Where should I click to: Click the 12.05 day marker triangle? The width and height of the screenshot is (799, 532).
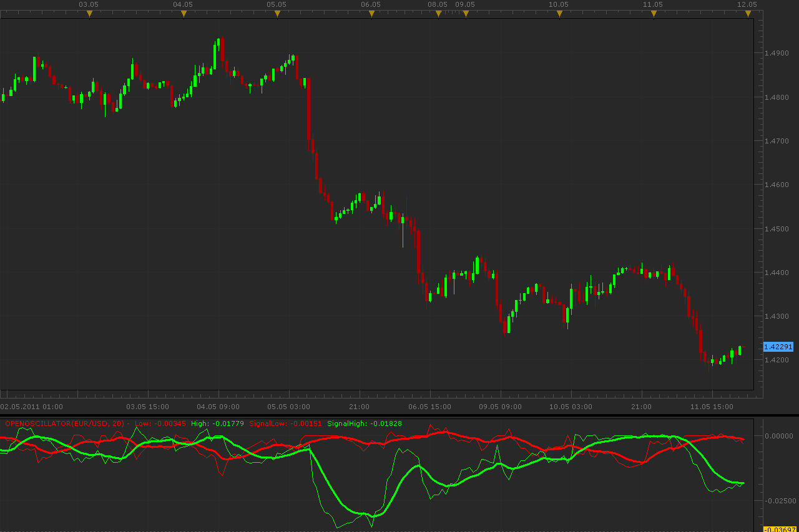[748, 14]
